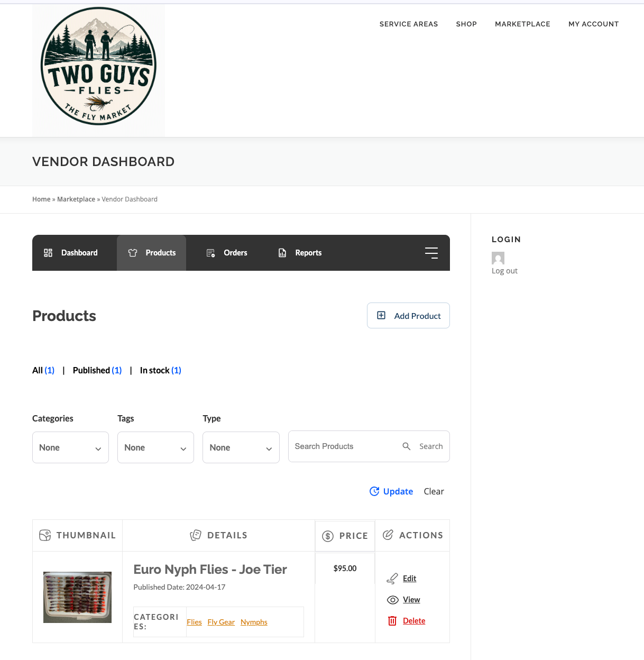Image resolution: width=644 pixels, height=660 pixels.
Task: Click the Delete product link
Action: pos(414,621)
